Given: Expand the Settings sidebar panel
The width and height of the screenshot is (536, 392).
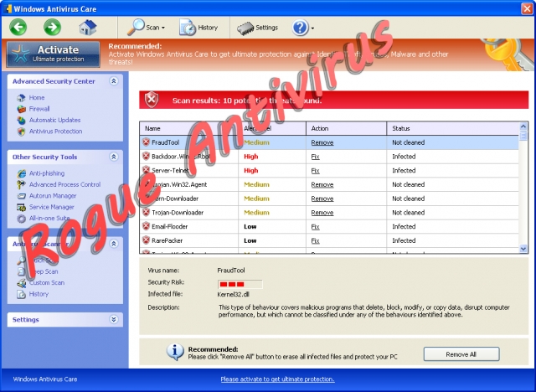Looking at the screenshot, I should tap(114, 319).
